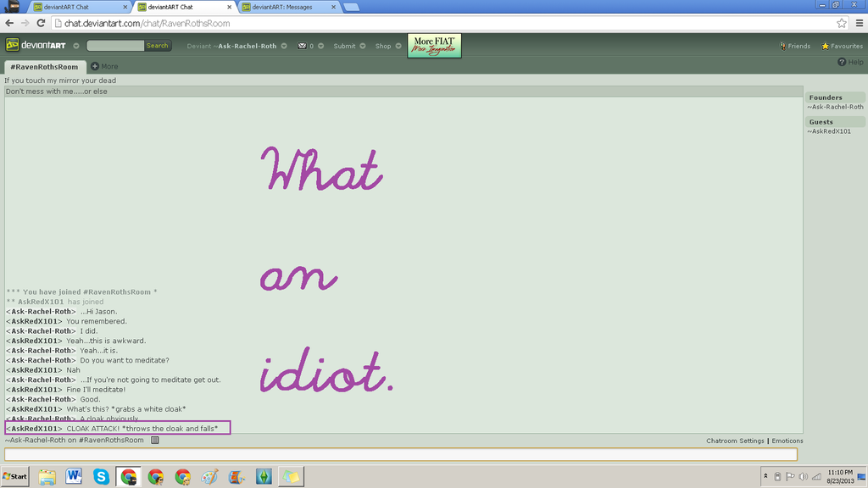Open the Ask-Rachel-Roth profile link in the header

pyautogui.click(x=247, y=46)
